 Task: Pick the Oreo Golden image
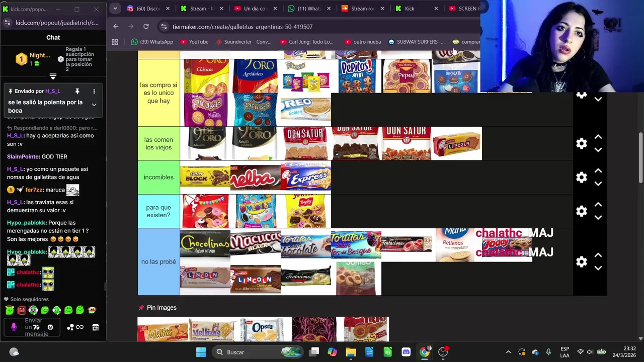[x=306, y=110]
